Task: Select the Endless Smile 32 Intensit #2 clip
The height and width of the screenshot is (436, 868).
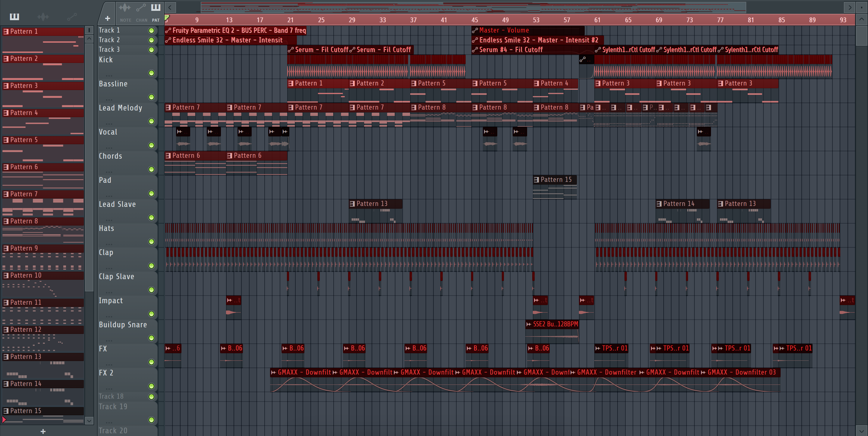Action: click(537, 40)
